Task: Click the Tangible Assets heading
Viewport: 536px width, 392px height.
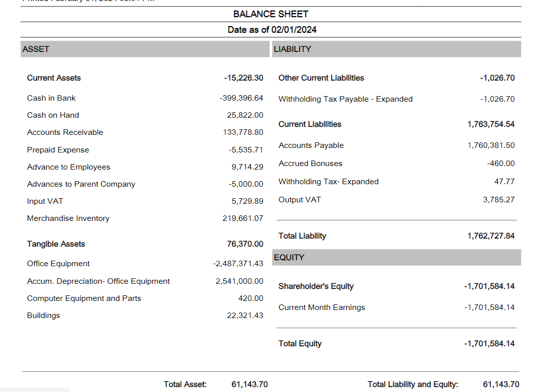Action: click(x=56, y=244)
